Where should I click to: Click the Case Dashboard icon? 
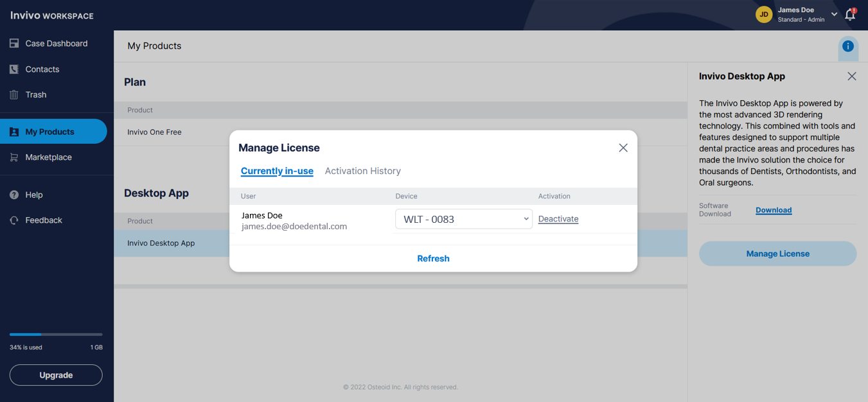(14, 44)
